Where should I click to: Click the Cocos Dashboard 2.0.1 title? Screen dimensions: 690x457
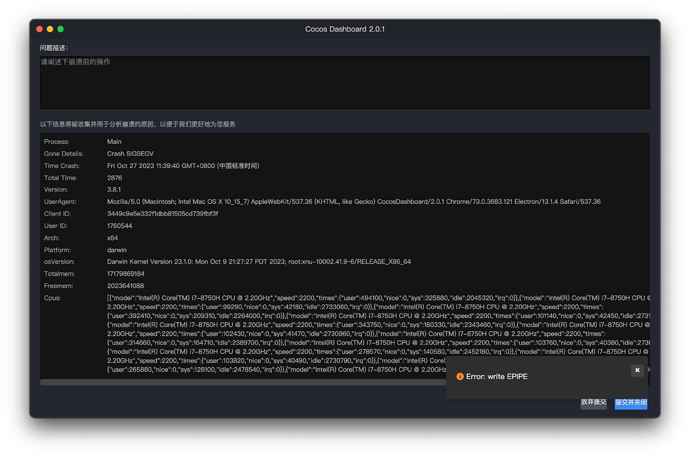[x=345, y=29]
